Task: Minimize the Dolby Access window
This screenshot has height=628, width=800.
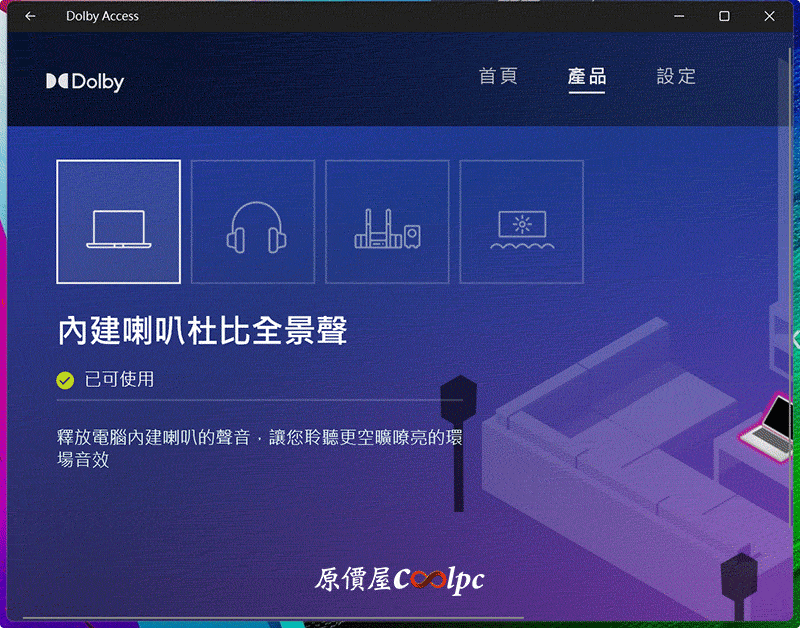Action: tap(679, 16)
